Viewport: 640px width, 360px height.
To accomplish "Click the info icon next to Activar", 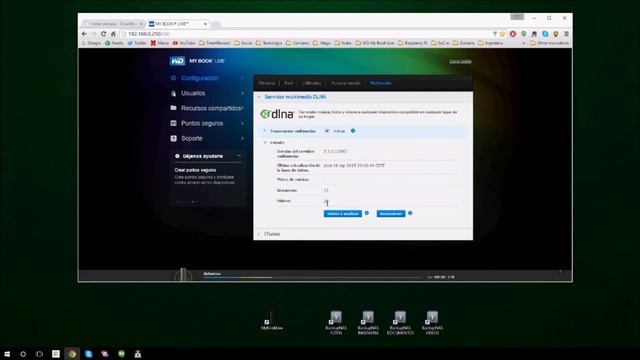I will click(353, 131).
